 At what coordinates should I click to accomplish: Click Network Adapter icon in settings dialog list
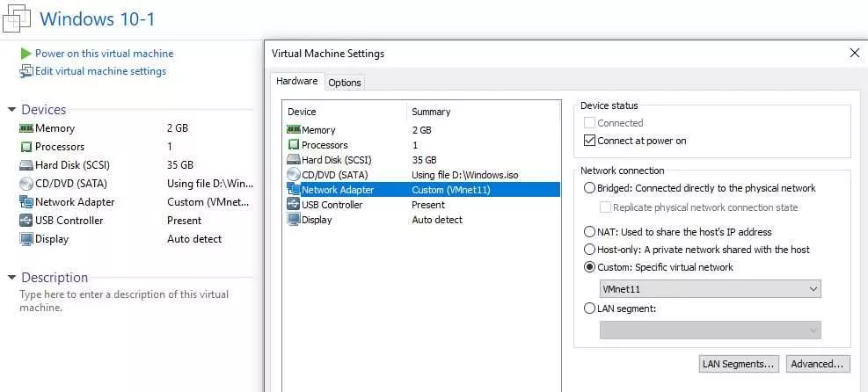[x=294, y=190]
